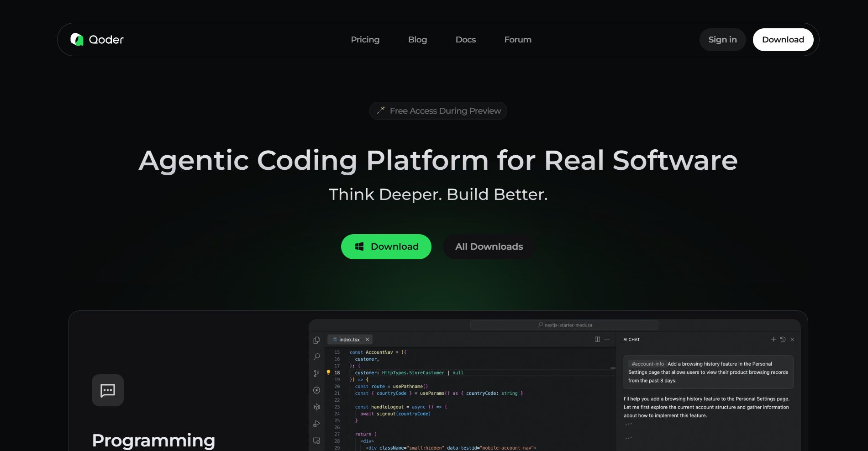The height and width of the screenshot is (451, 868).
Task: Click the 'Think Deeper. Build Better.' tagline
Action: point(438,194)
